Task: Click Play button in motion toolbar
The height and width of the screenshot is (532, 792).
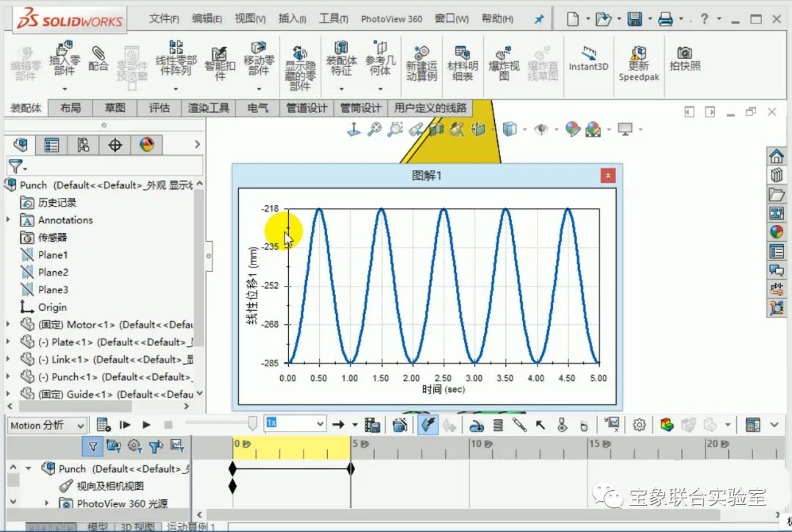Action: click(147, 425)
